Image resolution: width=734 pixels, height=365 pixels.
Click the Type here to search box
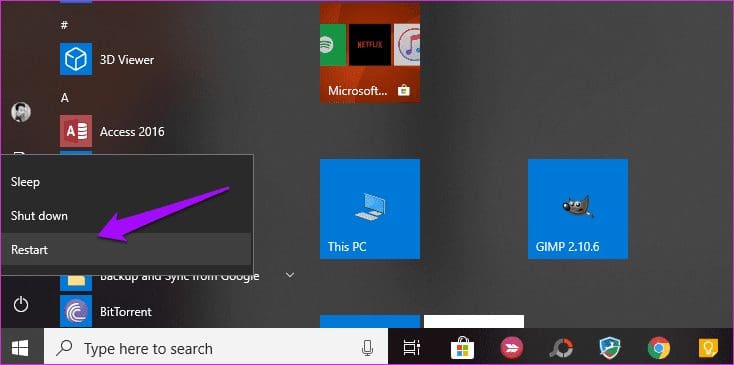pyautogui.click(x=216, y=348)
